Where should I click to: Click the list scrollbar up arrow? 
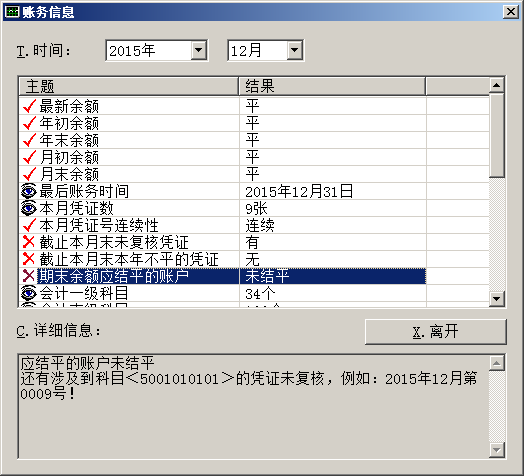tap(497, 85)
